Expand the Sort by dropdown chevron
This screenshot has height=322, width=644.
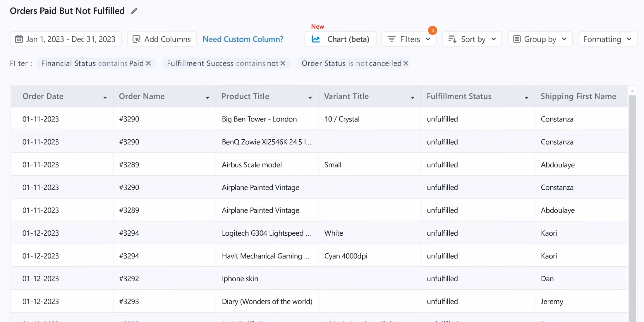tap(494, 39)
